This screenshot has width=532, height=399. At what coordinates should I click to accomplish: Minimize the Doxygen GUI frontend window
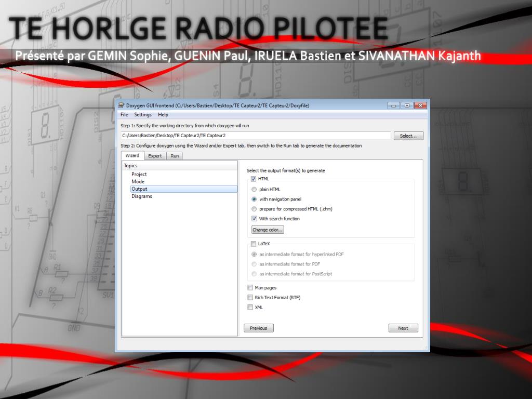pyautogui.click(x=393, y=105)
